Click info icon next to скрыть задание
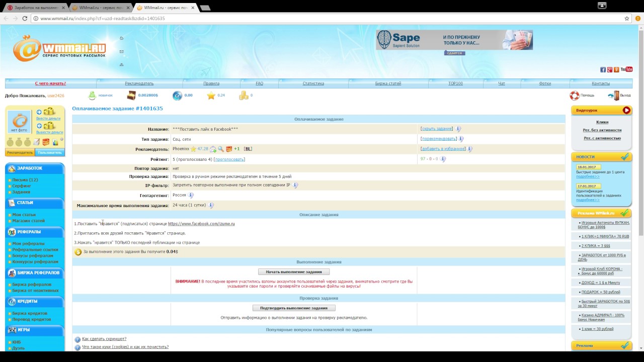644x362 pixels. pos(458,129)
